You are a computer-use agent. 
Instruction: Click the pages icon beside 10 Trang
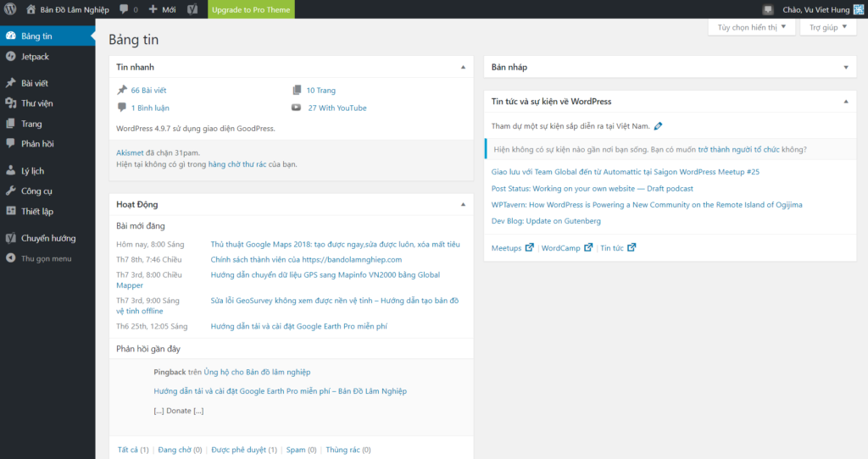(297, 90)
